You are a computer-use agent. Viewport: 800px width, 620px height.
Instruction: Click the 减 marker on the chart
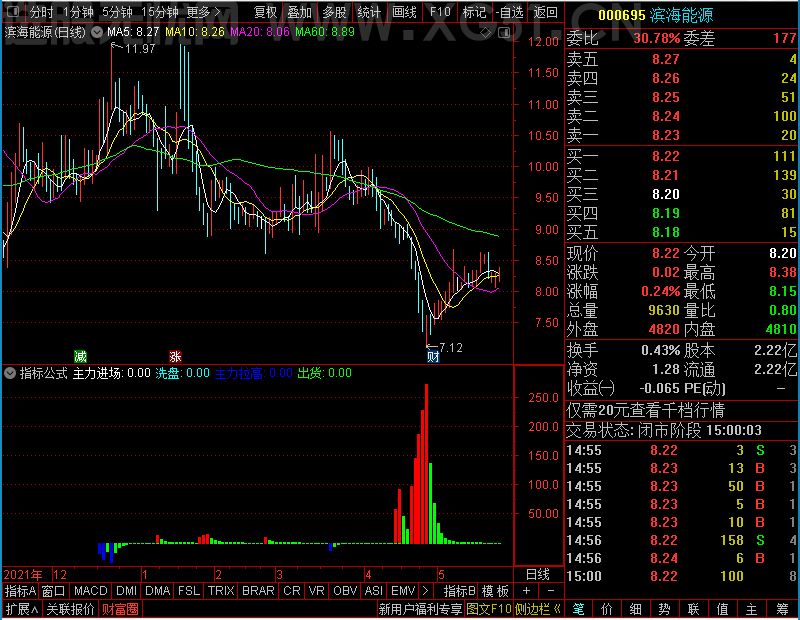[80, 356]
